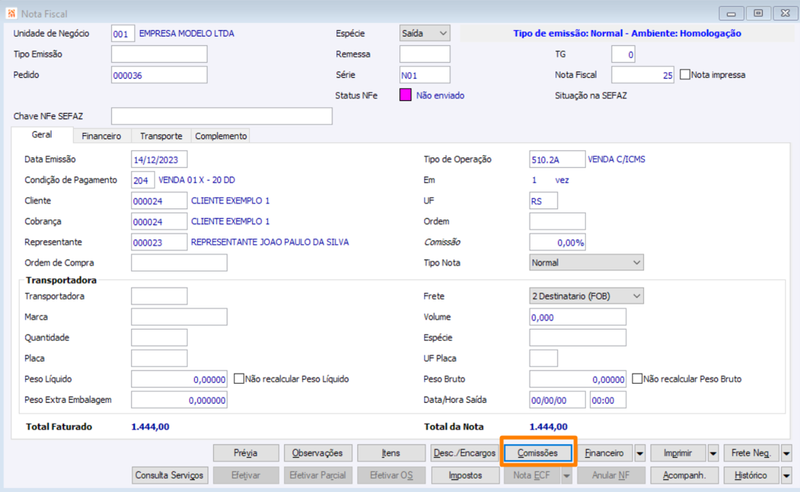Screen dimensions: 800x492
Task: Click the Data Saída date field
Action: coord(557,400)
